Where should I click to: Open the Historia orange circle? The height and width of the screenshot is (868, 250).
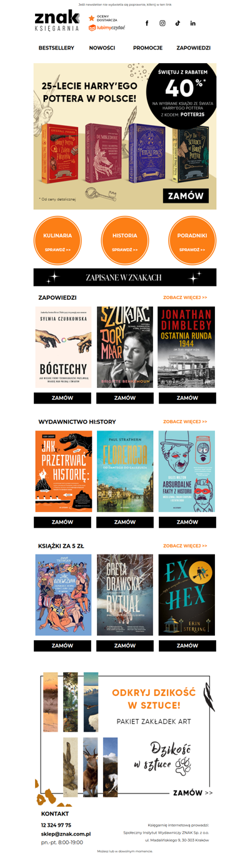125,242
